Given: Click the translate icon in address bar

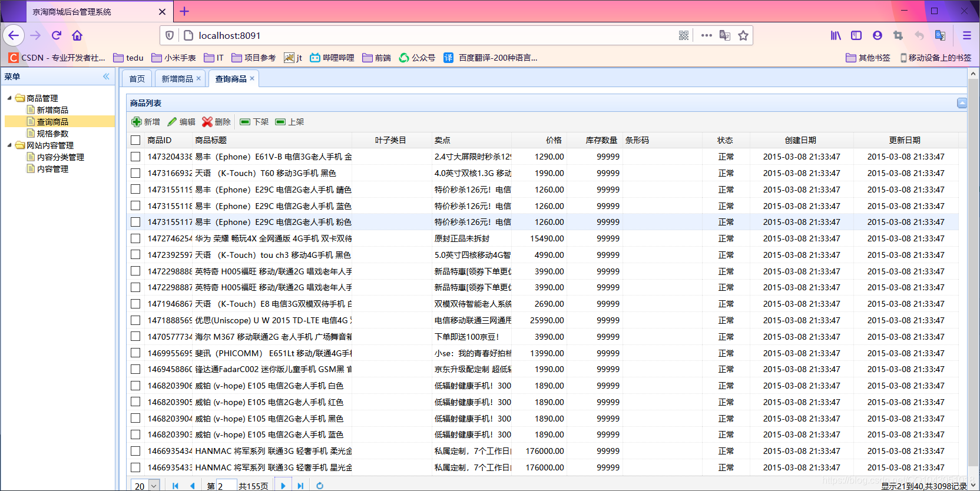Looking at the screenshot, I should tap(725, 35).
